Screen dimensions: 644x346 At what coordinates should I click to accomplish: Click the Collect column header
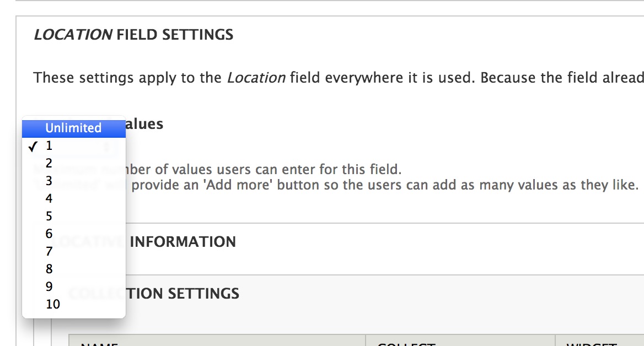coord(406,344)
